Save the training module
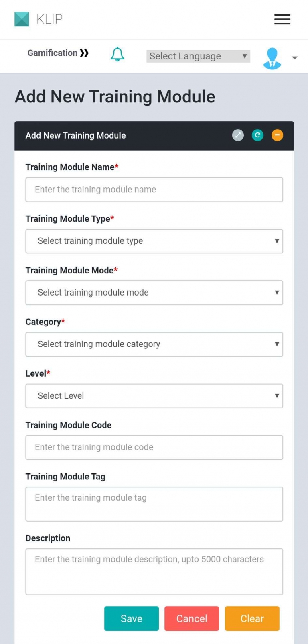Viewport: 308px width, 644px height. [132, 618]
